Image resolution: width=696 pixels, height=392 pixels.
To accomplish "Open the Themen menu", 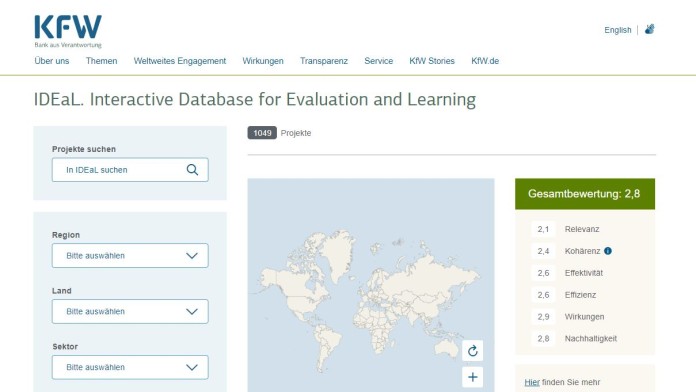I will click(102, 61).
